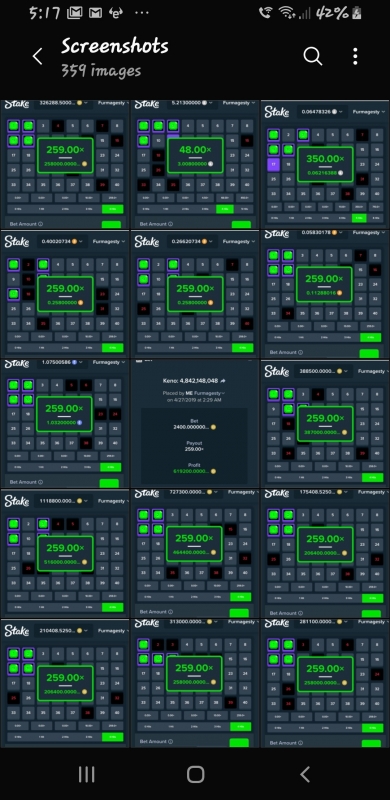Tap the 42% battery indicator
This screenshot has height=800, width=390.
click(339, 13)
